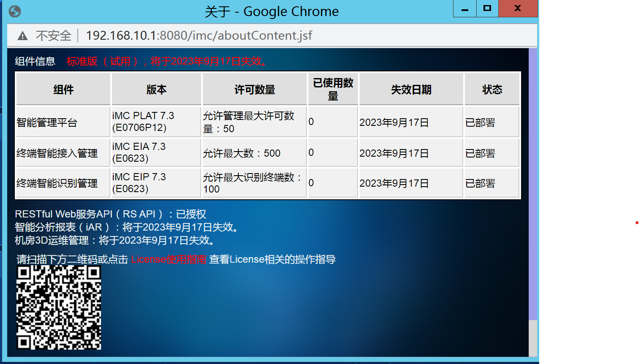Click the '查看License相关的操作指导' text

click(x=273, y=259)
